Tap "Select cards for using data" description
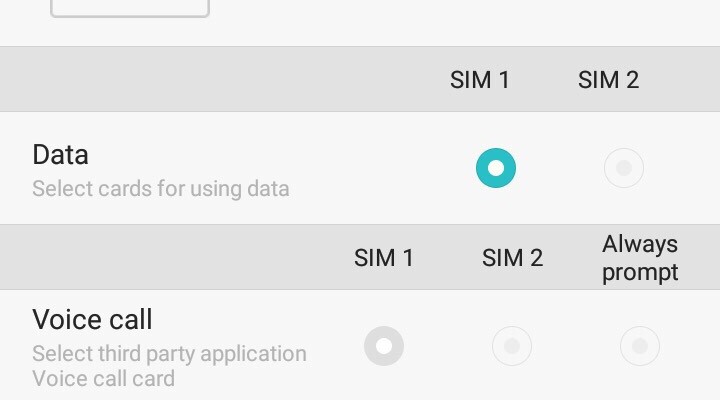 pyautogui.click(x=160, y=188)
